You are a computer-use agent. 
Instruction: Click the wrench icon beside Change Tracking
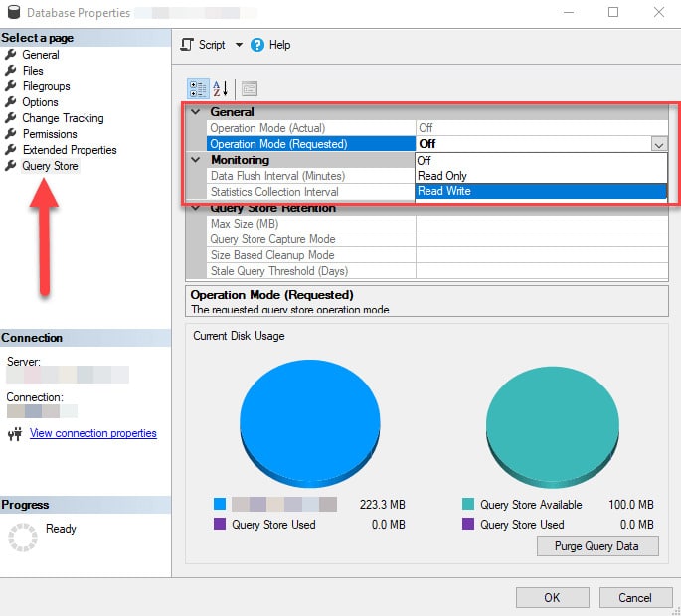[11, 117]
